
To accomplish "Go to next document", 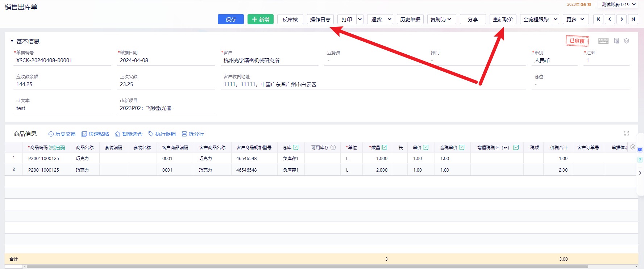I will [x=622, y=19].
